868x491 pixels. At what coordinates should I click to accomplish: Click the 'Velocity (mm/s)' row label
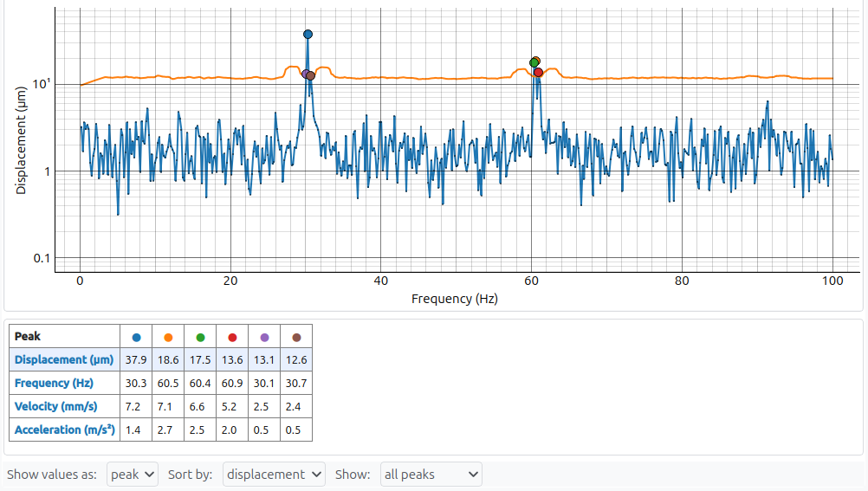click(x=56, y=406)
